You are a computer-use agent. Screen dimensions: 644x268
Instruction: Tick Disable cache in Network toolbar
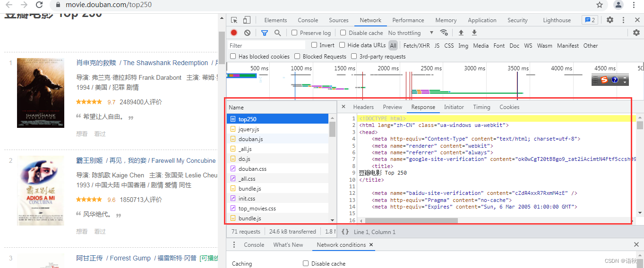(343, 33)
